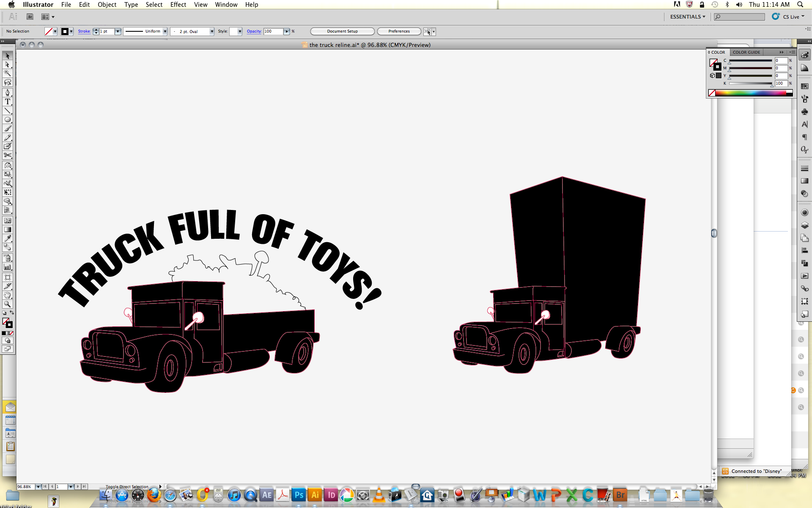Swap fill and stroke arrows

12,313
